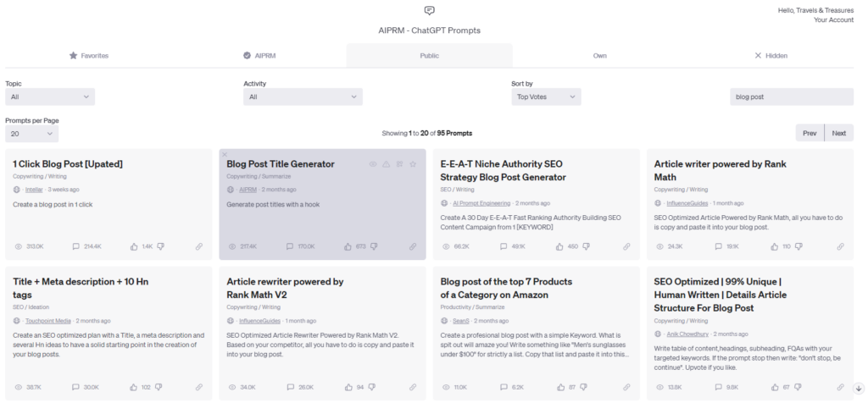Click thumbs up on 1 Click Blog Post
Screen dimensions: 868x403
(x=134, y=246)
